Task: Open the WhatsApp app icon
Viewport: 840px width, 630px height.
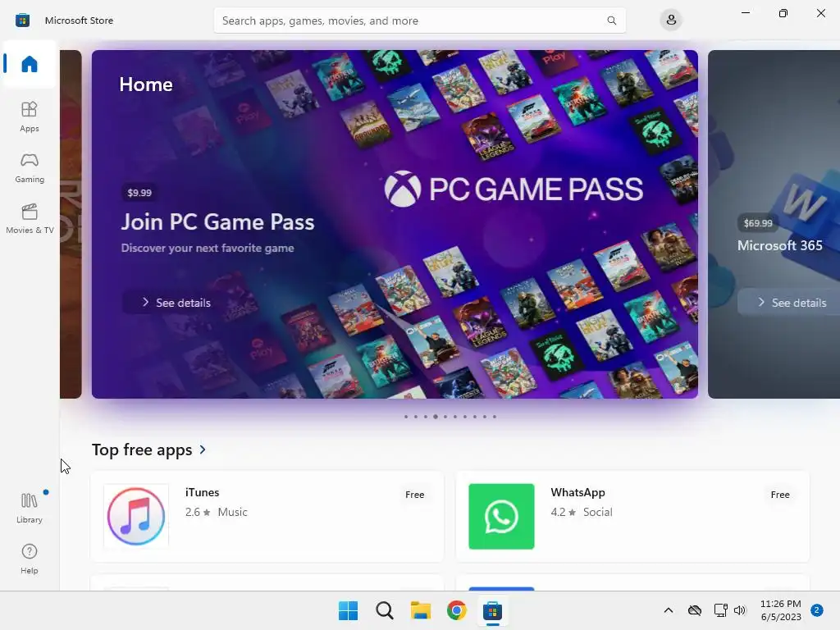Action: tap(501, 517)
